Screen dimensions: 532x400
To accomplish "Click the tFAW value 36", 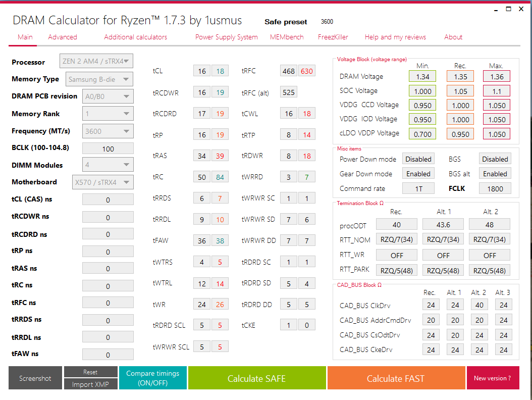I will tap(202, 240).
